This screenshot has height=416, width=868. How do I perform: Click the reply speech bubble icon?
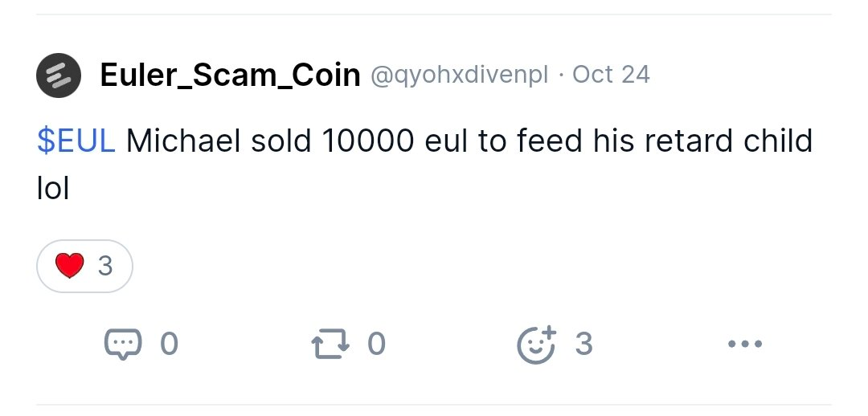coord(122,345)
